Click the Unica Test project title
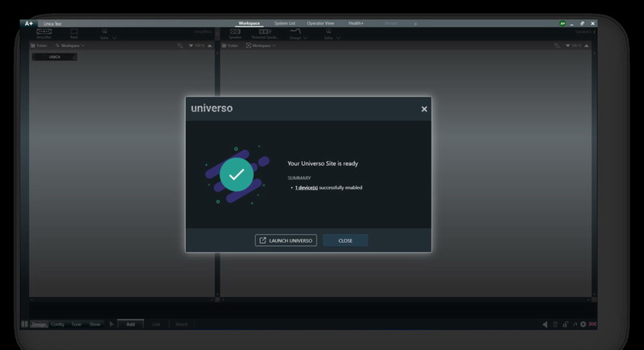Screen dimensions: 644x350 tap(52, 24)
